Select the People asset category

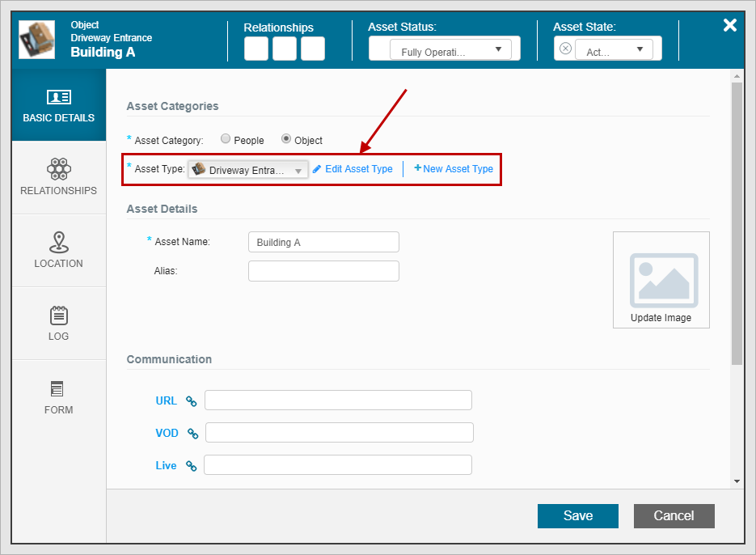coord(226,139)
